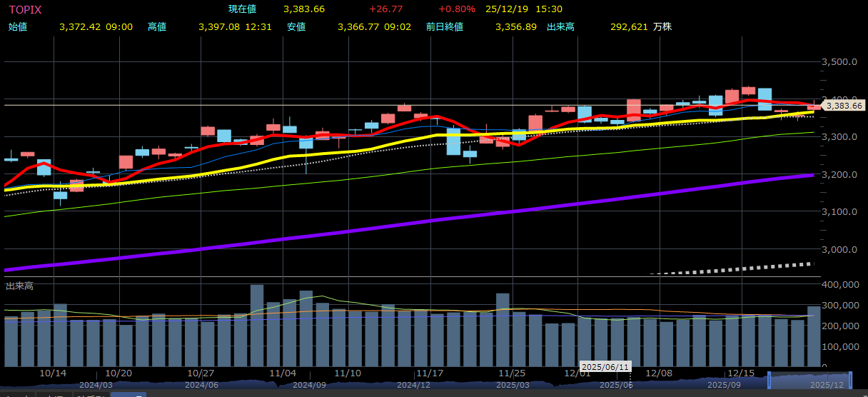Screen dimensions: 868x397
Task: Click the 2025/06/11 date tooltip
Action: [x=606, y=367]
